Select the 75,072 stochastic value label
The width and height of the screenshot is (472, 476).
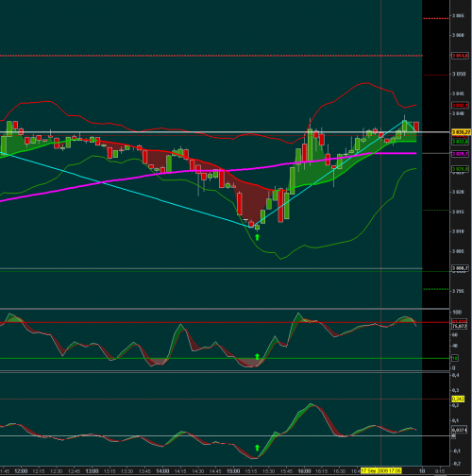[460, 326]
